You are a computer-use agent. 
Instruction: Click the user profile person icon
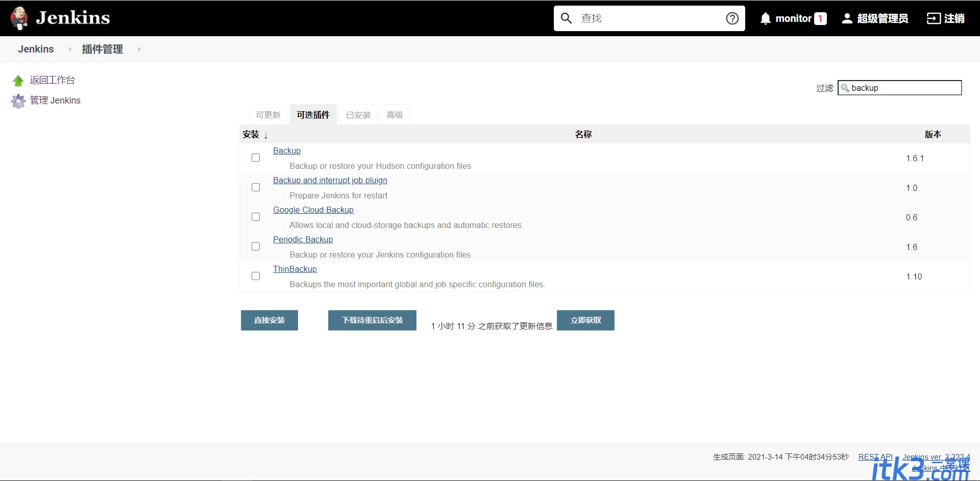[x=847, y=18]
